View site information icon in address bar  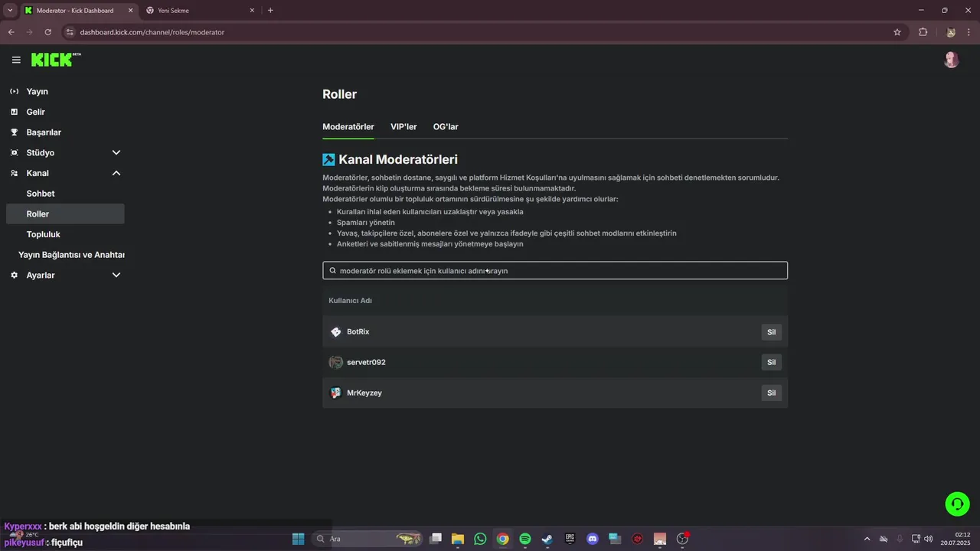(70, 32)
